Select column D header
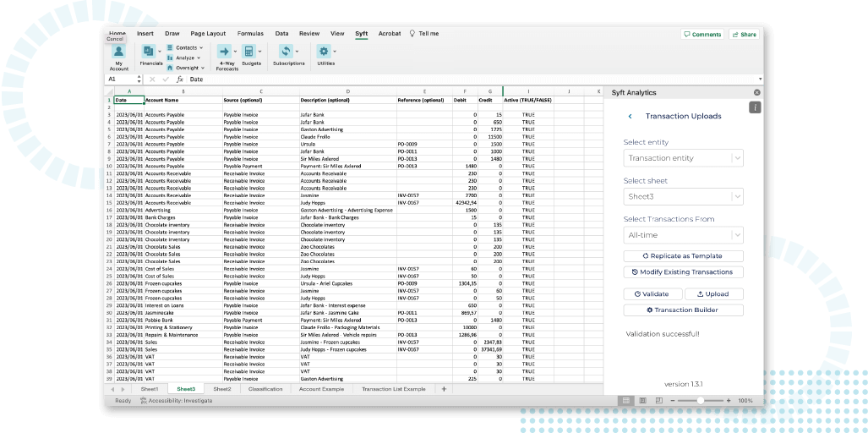The width and height of the screenshot is (868, 433). point(347,91)
